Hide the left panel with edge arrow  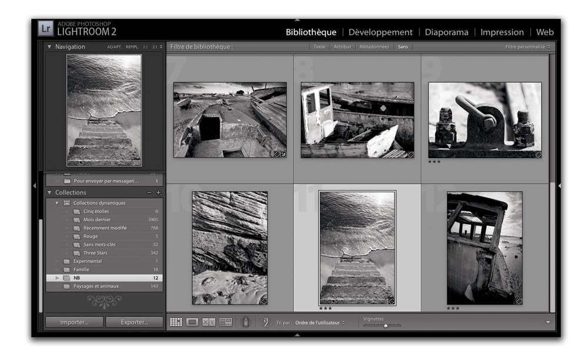[x=35, y=186]
